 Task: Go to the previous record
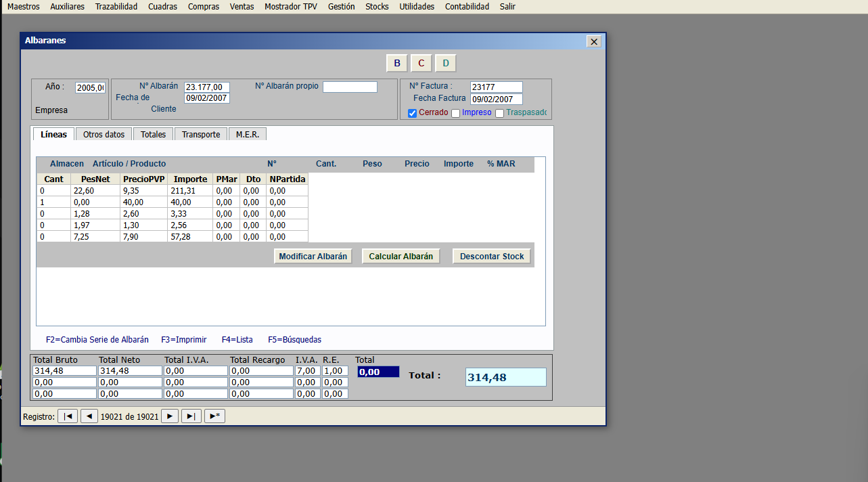click(89, 416)
